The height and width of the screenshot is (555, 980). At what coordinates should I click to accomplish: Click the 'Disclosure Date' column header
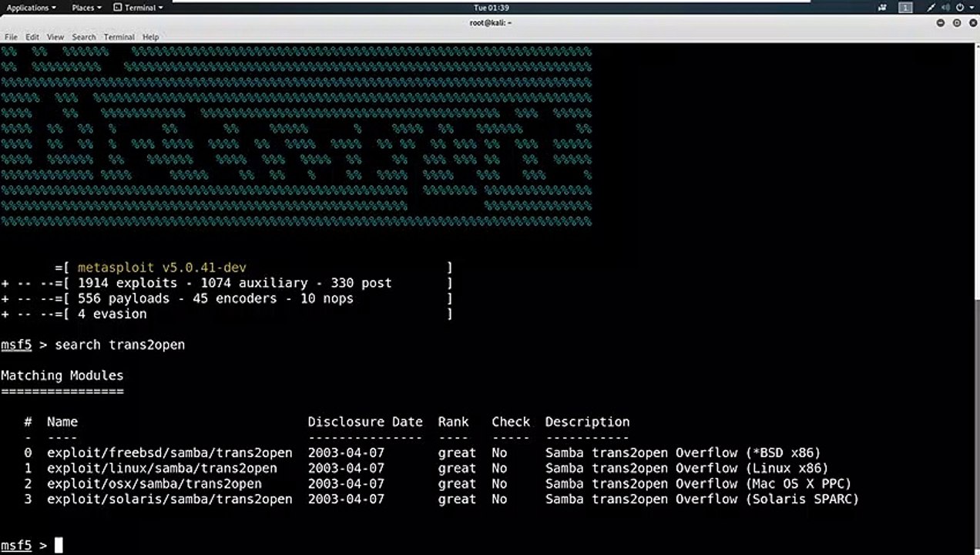coord(365,422)
